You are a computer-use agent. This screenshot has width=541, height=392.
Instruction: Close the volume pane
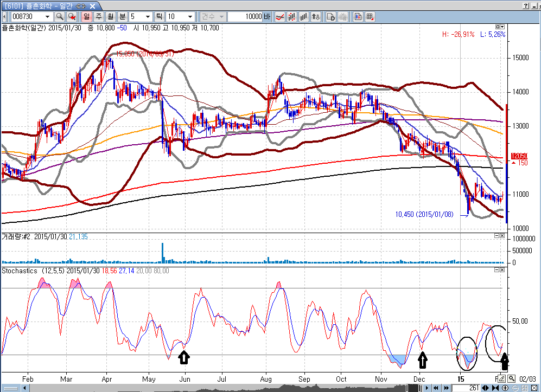point(502,236)
